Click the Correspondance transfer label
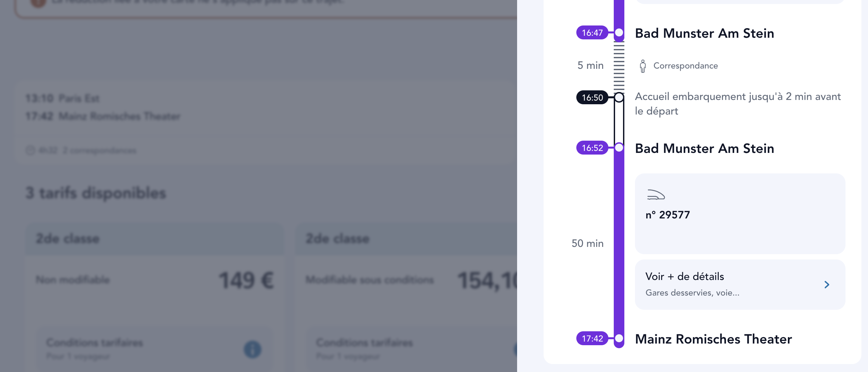The width and height of the screenshot is (868, 372). click(685, 66)
